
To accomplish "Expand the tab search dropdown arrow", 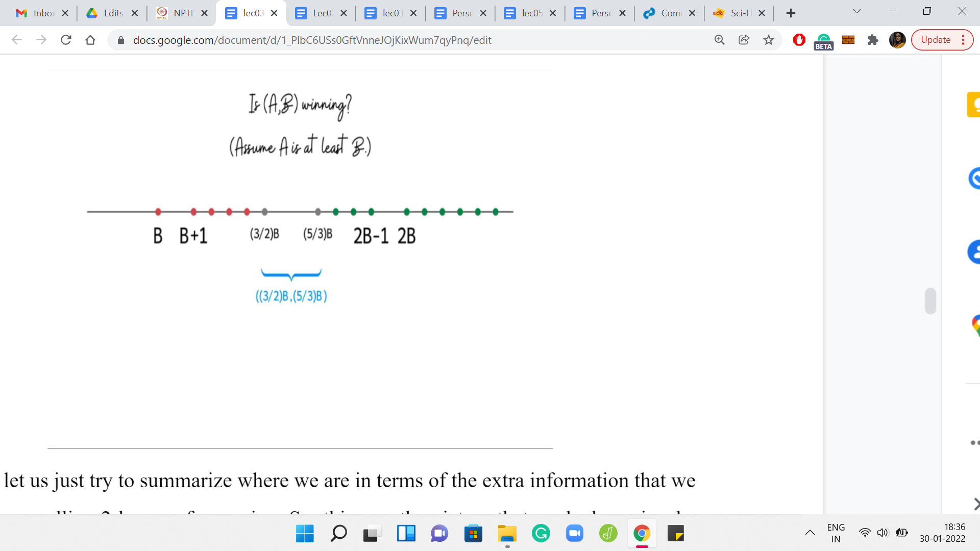I will pyautogui.click(x=857, y=11).
